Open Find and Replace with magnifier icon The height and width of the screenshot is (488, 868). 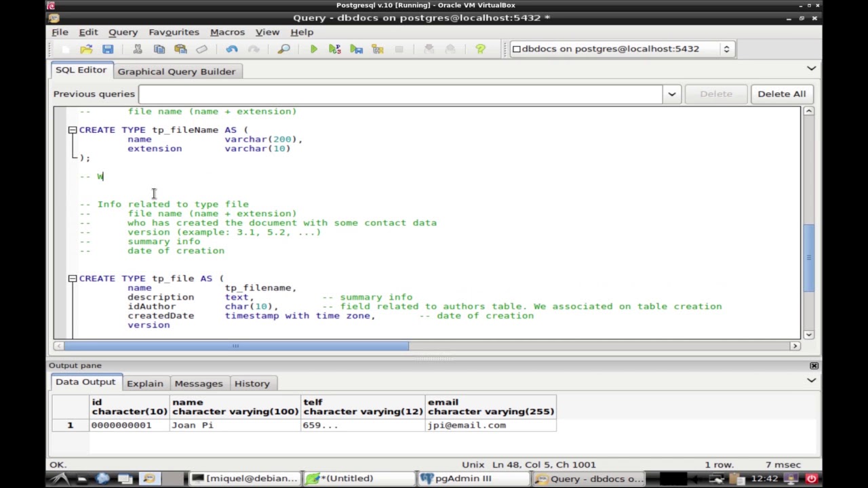point(283,49)
